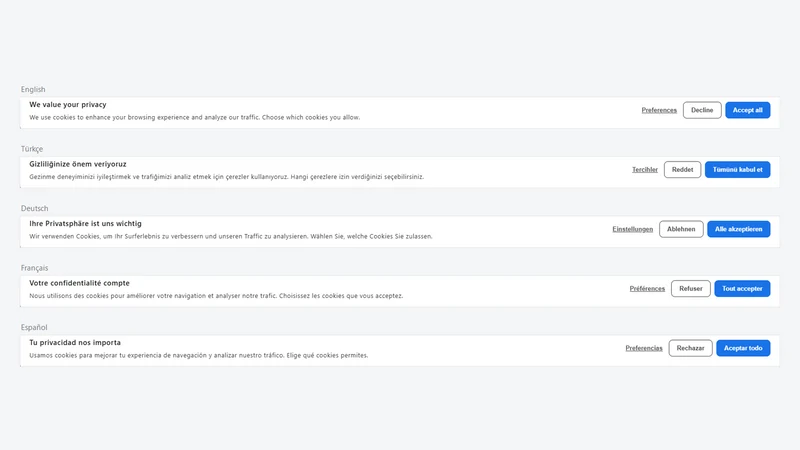Click the 'Deutsch' section label

pyautogui.click(x=35, y=208)
